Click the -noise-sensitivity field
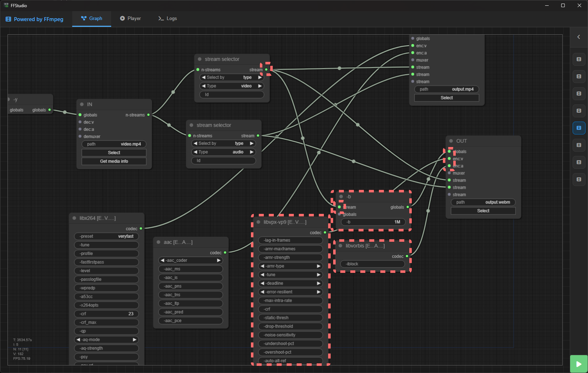The image size is (588, 373). pyautogui.click(x=291, y=335)
